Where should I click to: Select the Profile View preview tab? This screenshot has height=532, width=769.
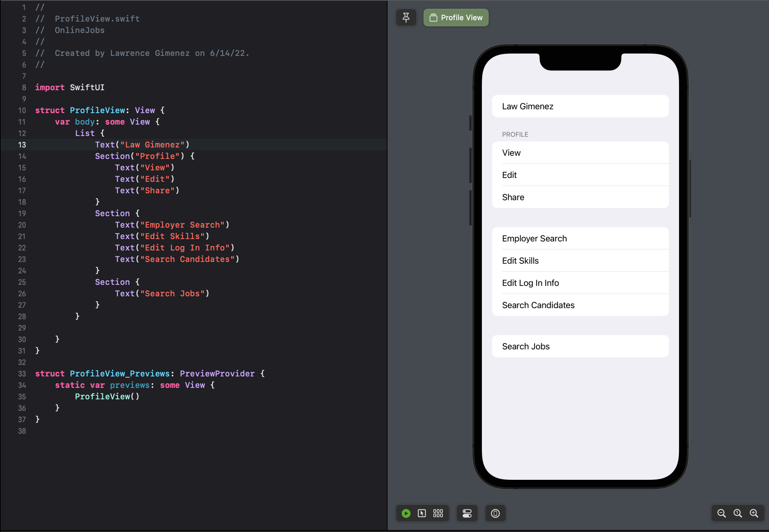pos(456,18)
